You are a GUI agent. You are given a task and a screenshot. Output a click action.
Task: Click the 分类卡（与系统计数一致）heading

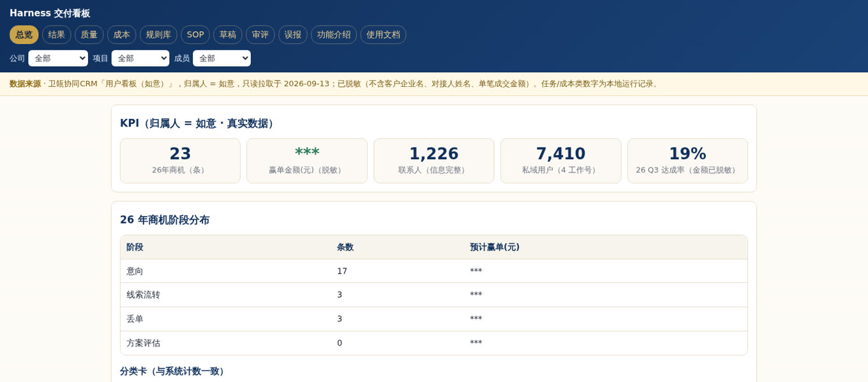(174, 371)
